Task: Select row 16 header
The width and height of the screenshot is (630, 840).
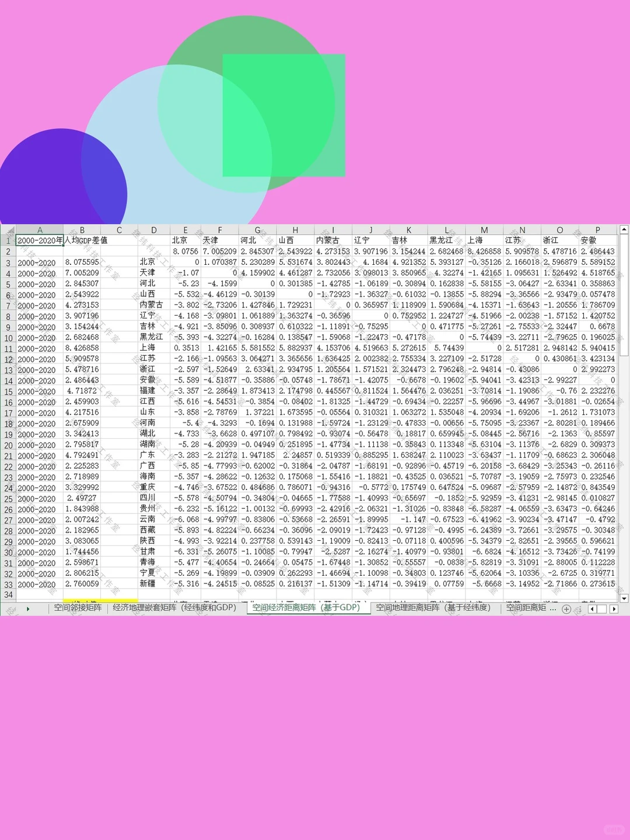Action: (x=8, y=402)
